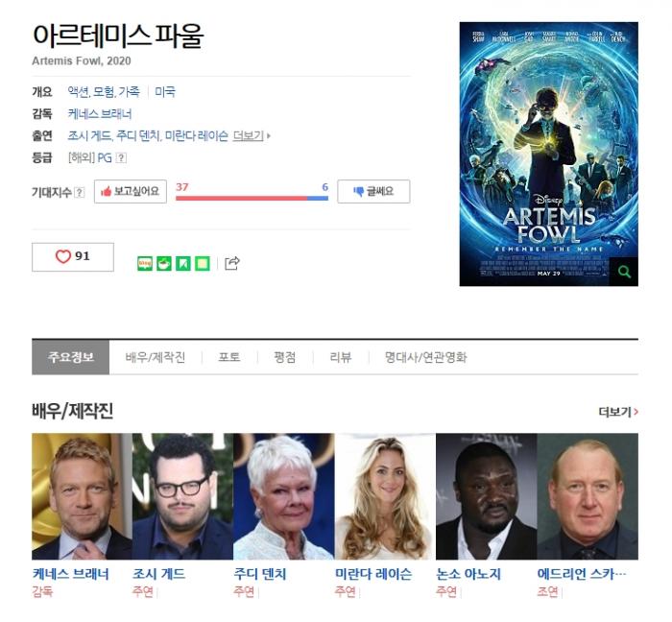This screenshot has width=672, height=622.
Task: Click the fourth green square share icon
Action: click(x=203, y=263)
